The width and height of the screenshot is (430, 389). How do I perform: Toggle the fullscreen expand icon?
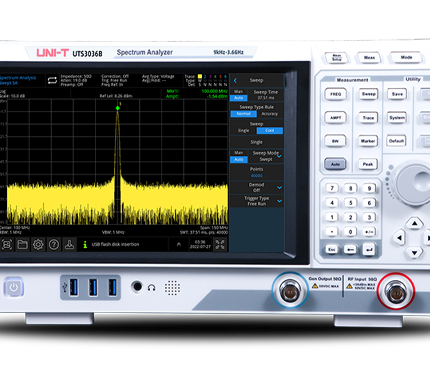(x=220, y=245)
